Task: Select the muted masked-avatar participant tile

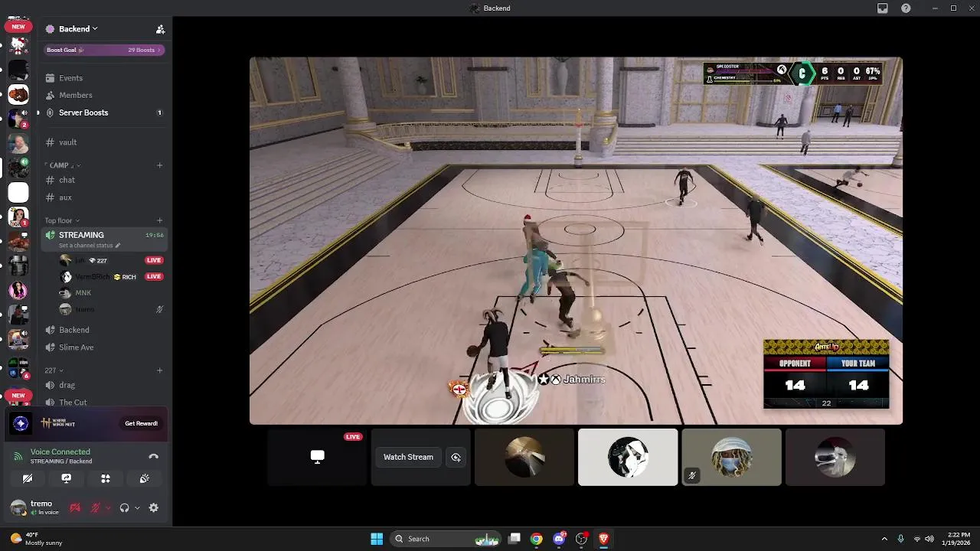Action: [731, 457]
